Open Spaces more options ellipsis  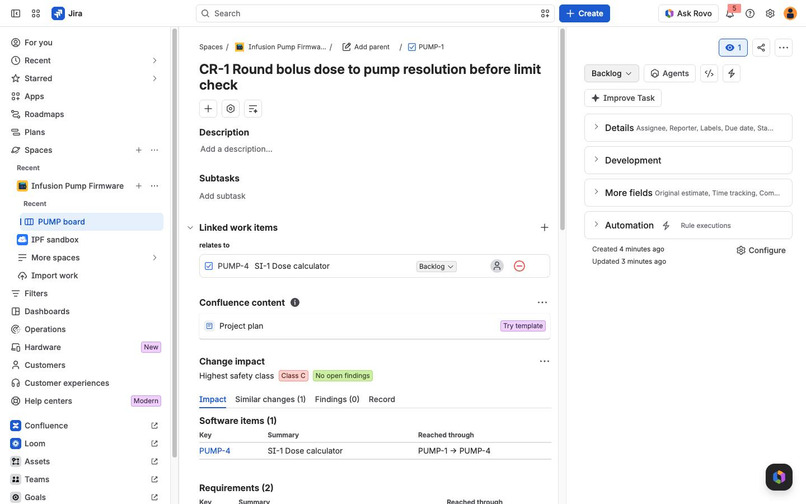pos(154,150)
